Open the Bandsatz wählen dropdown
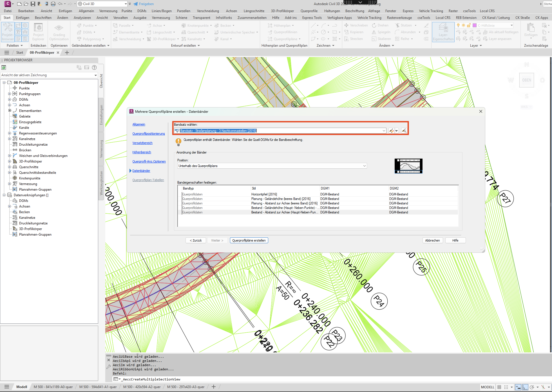This screenshot has width=552, height=392. coord(384,131)
